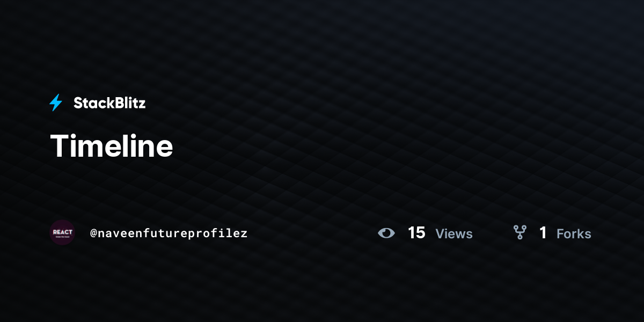Click the word Blitz in StackBlitz logo
The width and height of the screenshot is (644, 322).
[128, 103]
